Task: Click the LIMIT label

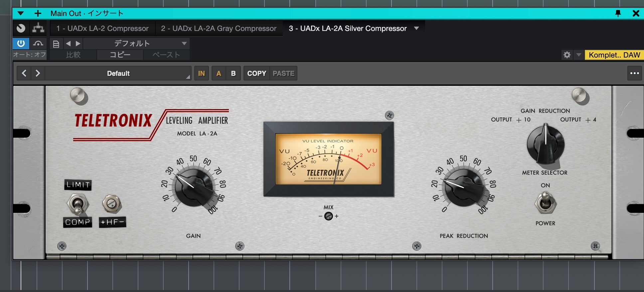Action: coord(78,185)
